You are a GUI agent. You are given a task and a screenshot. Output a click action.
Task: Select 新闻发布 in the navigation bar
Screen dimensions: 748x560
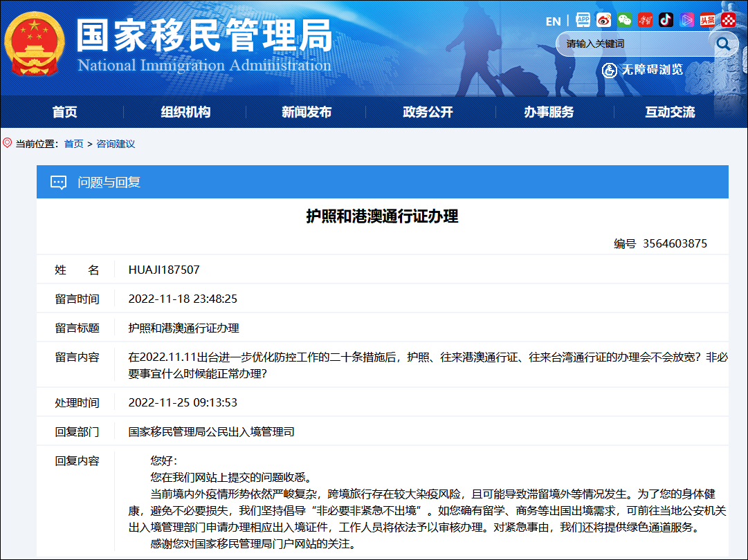pos(307,112)
